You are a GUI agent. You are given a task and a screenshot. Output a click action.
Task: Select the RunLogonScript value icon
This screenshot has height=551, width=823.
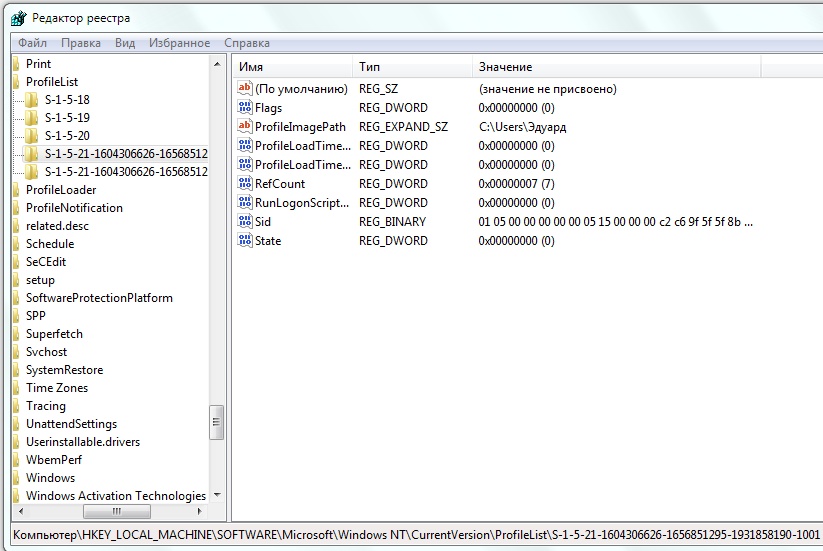245,203
